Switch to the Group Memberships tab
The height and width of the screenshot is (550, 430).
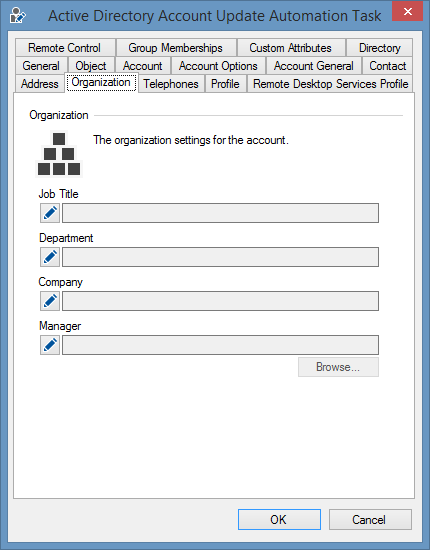pyautogui.click(x=176, y=48)
